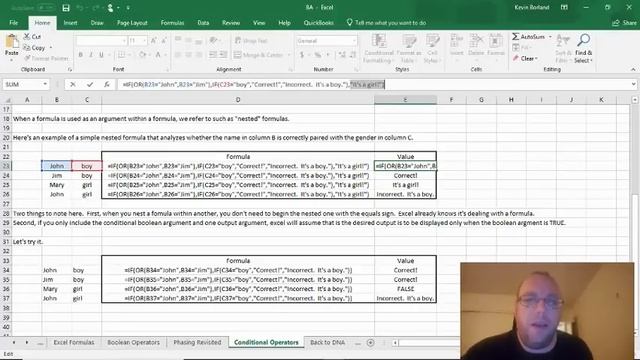Click the AutoSum sigma icon

pyautogui.click(x=516, y=37)
